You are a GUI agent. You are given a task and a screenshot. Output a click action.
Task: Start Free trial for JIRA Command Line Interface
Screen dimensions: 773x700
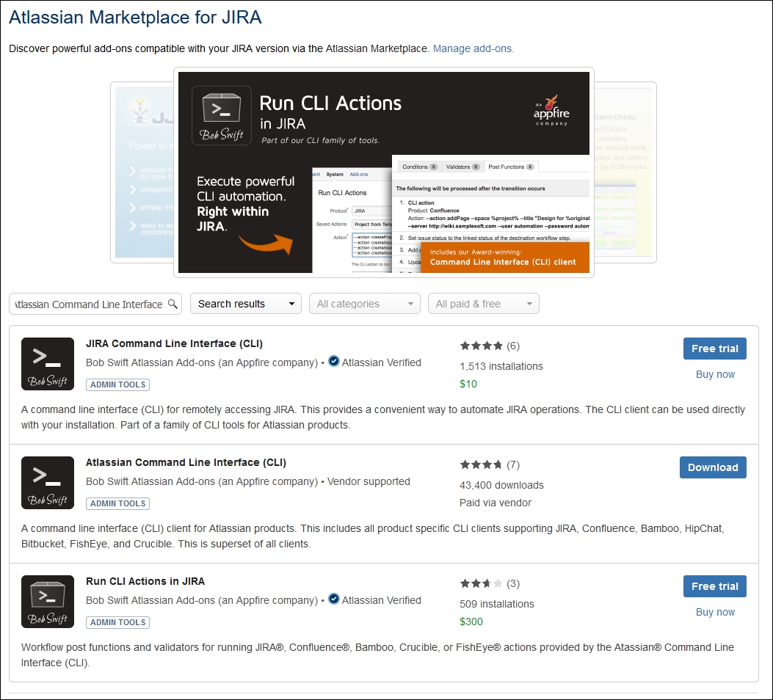point(715,349)
